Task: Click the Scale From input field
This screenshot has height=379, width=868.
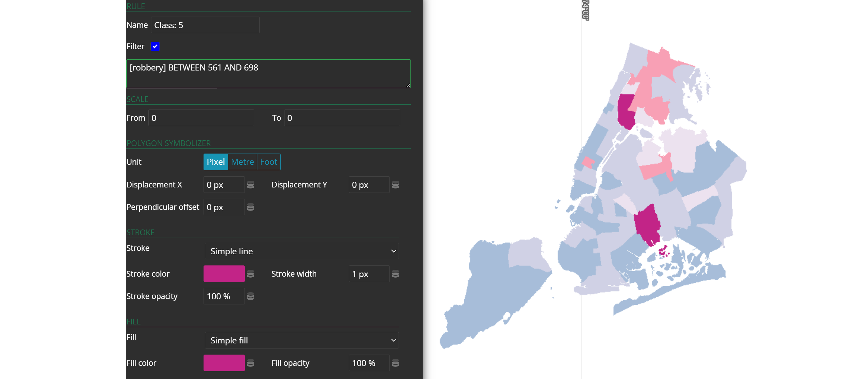Action: click(201, 118)
